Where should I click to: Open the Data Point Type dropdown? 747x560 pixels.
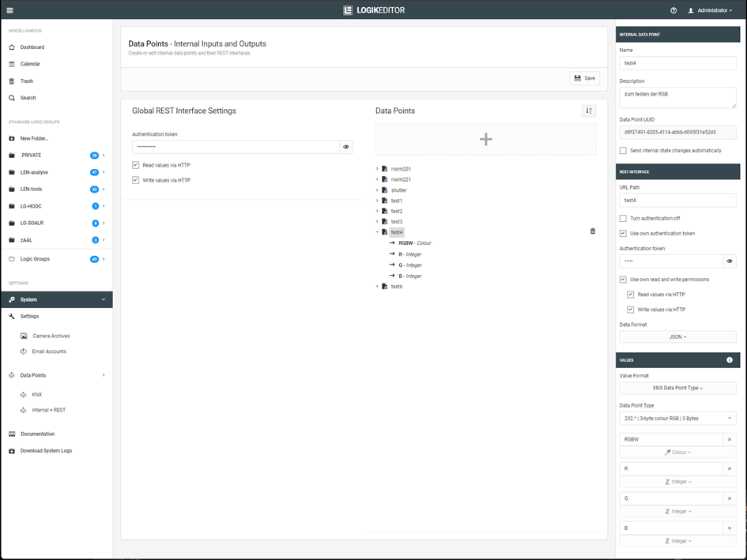[x=677, y=418]
